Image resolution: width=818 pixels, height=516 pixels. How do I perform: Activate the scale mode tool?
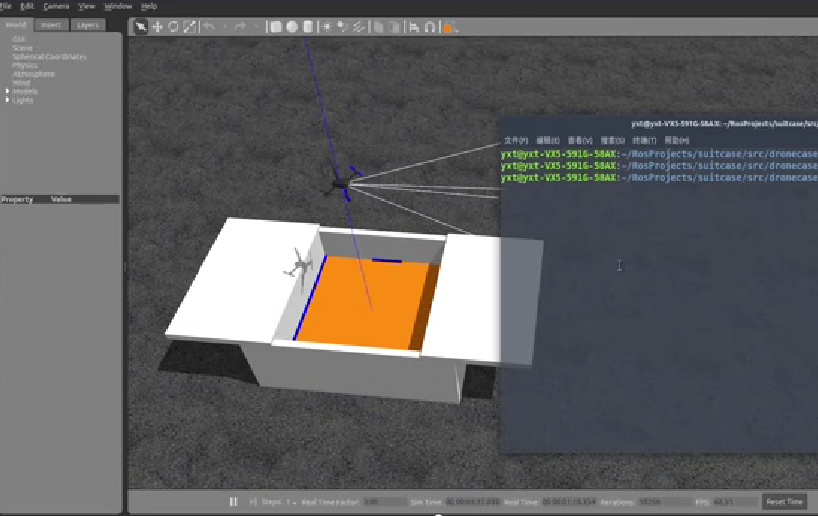point(189,27)
